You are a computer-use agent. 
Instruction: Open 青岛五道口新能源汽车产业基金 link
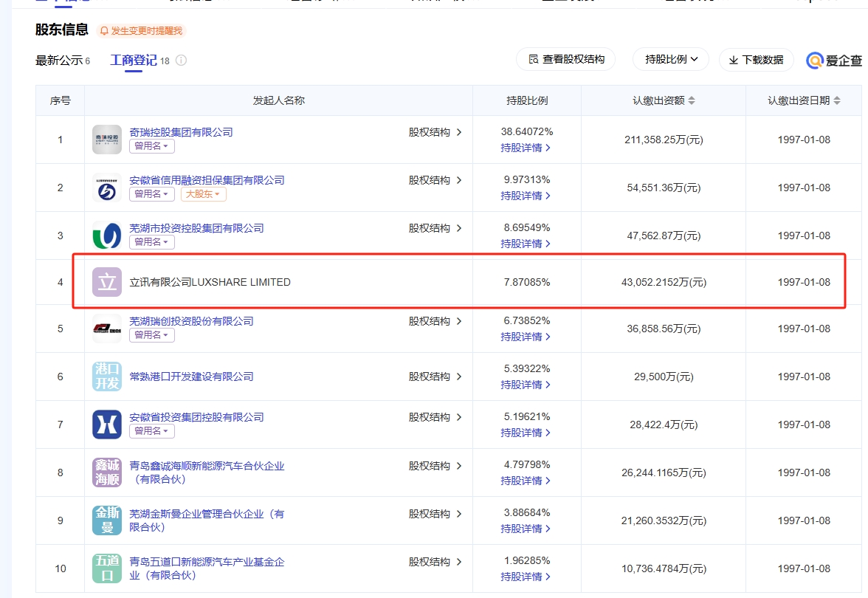pos(207,568)
